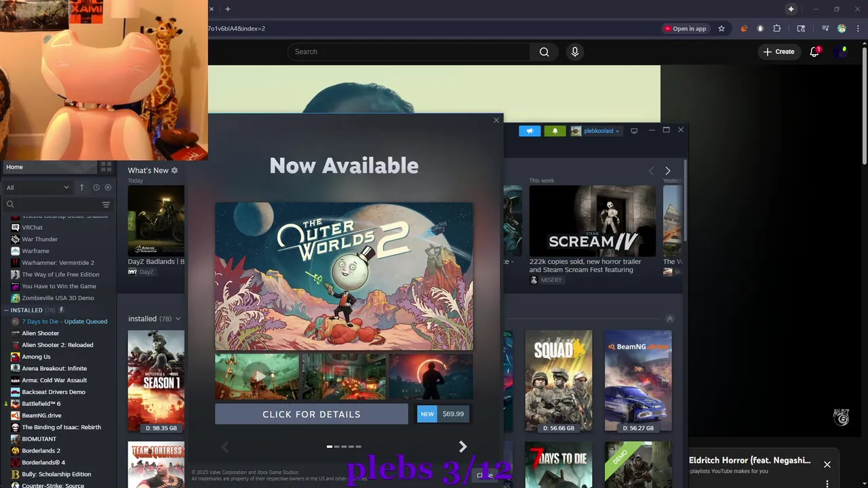Click the orange extension icon in Chrome toolbar

click(x=744, y=28)
